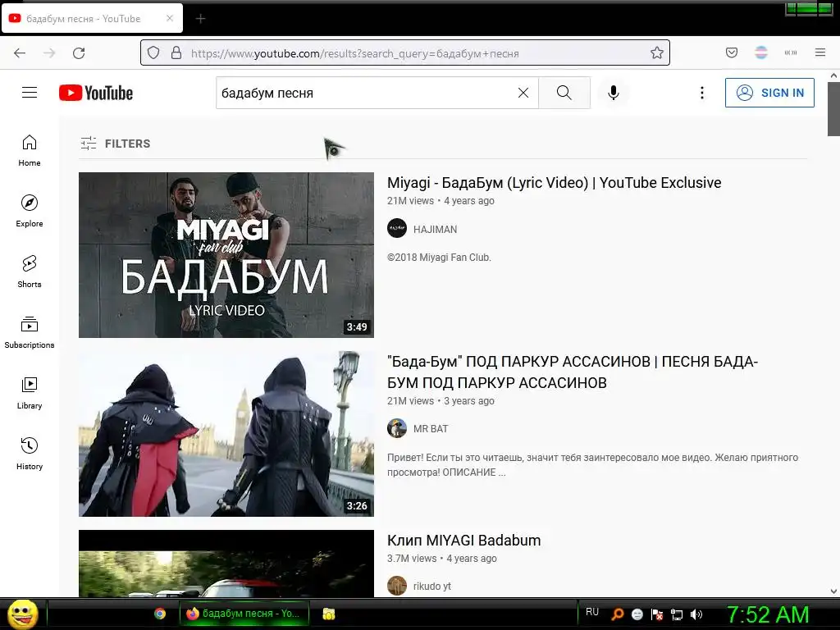The width and height of the screenshot is (840, 630).
Task: Go forward with the browser forward arrow
Action: point(49,53)
